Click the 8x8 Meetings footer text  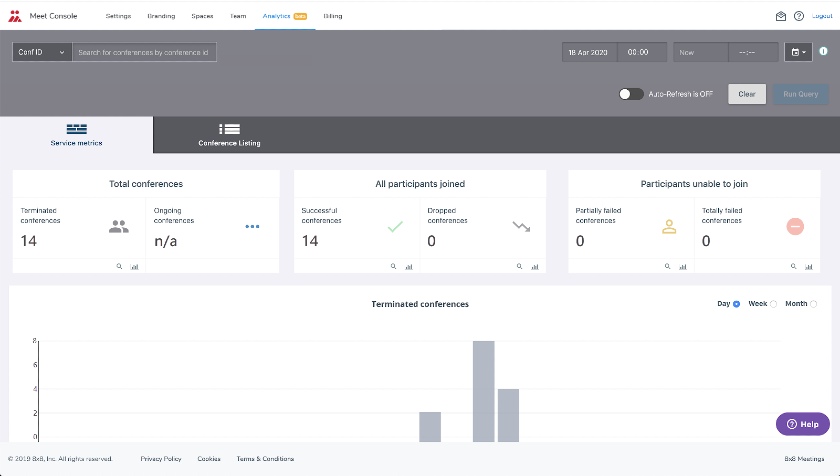(x=804, y=459)
